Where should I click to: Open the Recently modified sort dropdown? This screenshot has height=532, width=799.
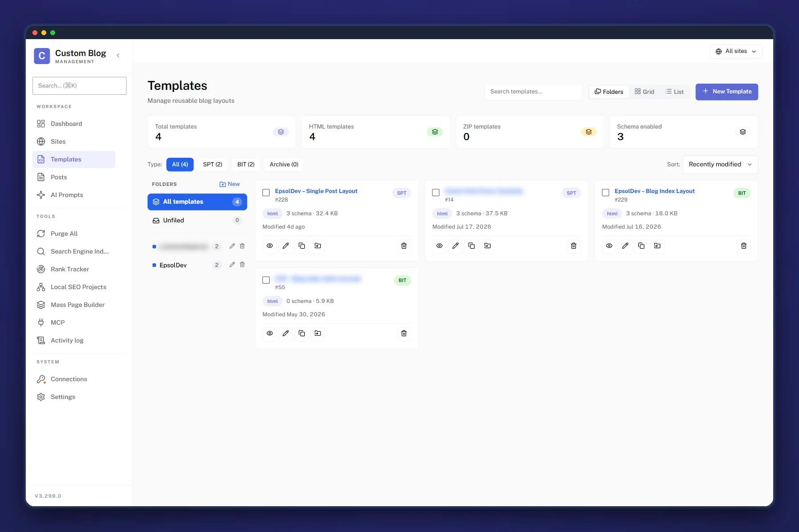coord(720,165)
